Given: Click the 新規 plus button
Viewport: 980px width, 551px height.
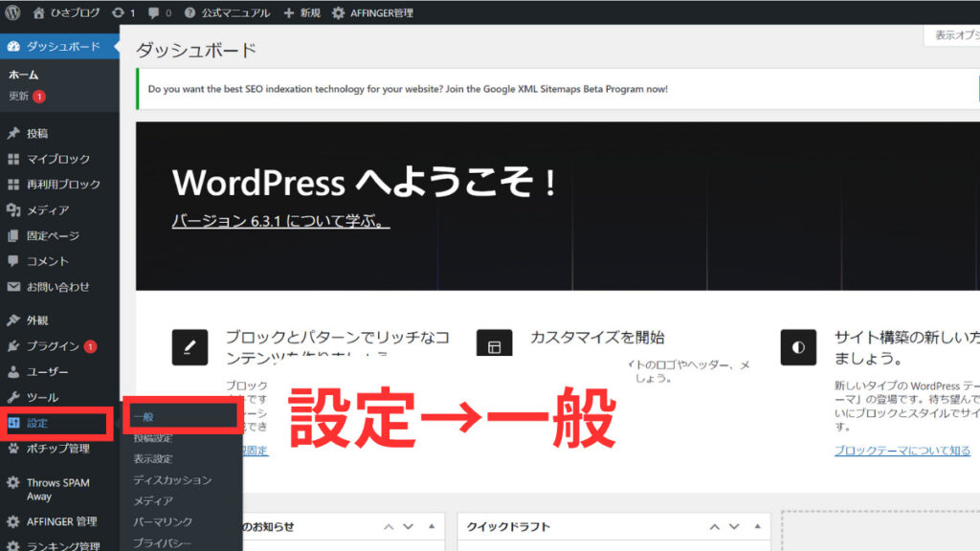Looking at the screenshot, I should [302, 12].
